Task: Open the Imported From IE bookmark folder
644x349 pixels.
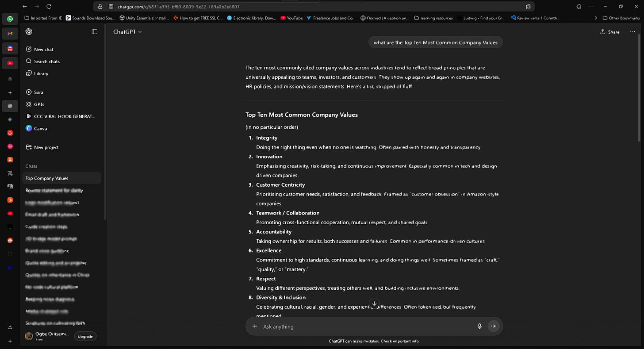Action: pyautogui.click(x=43, y=18)
